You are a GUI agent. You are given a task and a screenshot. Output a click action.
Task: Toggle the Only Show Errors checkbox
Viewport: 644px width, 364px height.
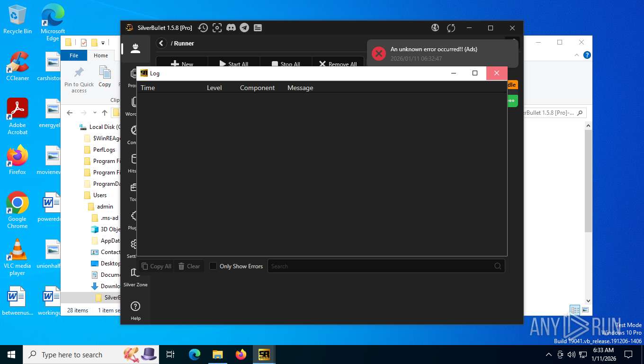(213, 266)
